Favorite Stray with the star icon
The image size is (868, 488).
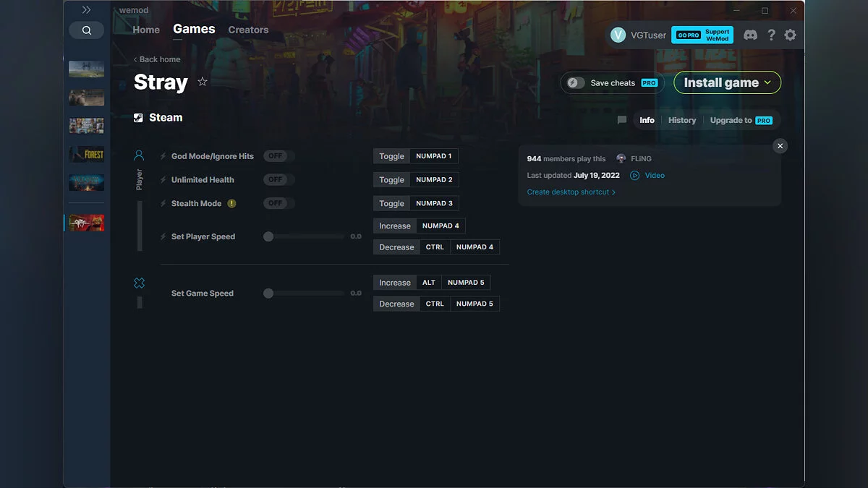(x=203, y=82)
